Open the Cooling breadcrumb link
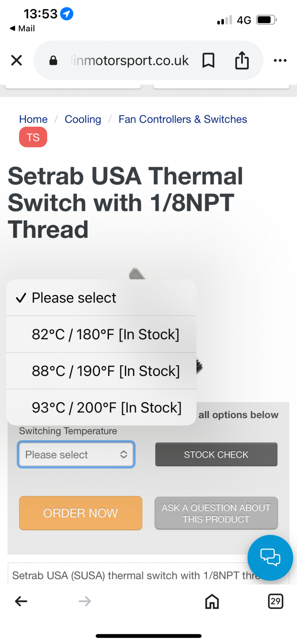The image size is (297, 644). [x=83, y=119]
